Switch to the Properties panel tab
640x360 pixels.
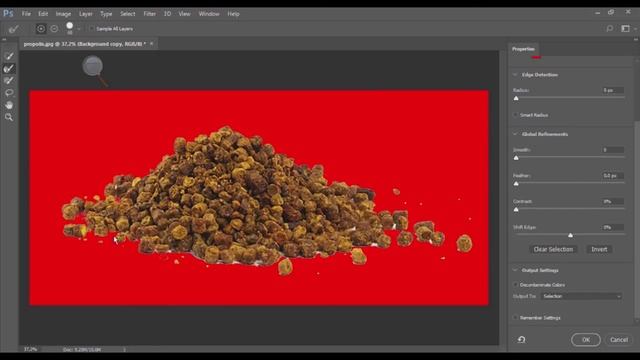(x=523, y=49)
